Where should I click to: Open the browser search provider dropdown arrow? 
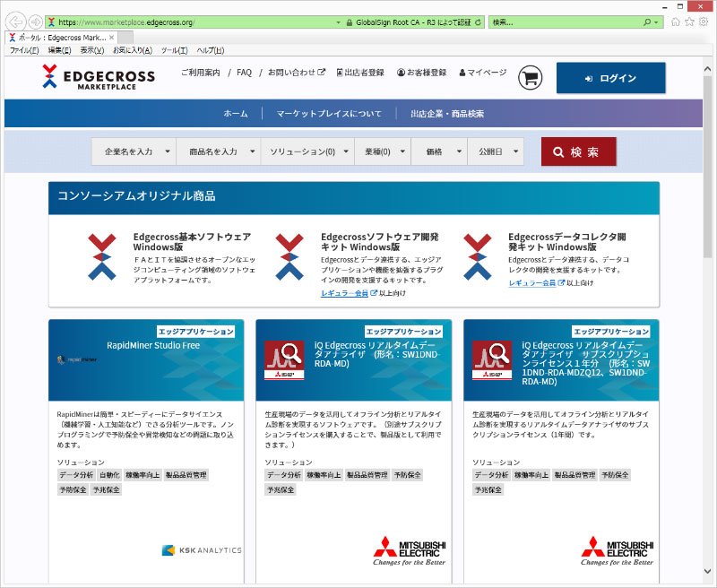[x=656, y=22]
